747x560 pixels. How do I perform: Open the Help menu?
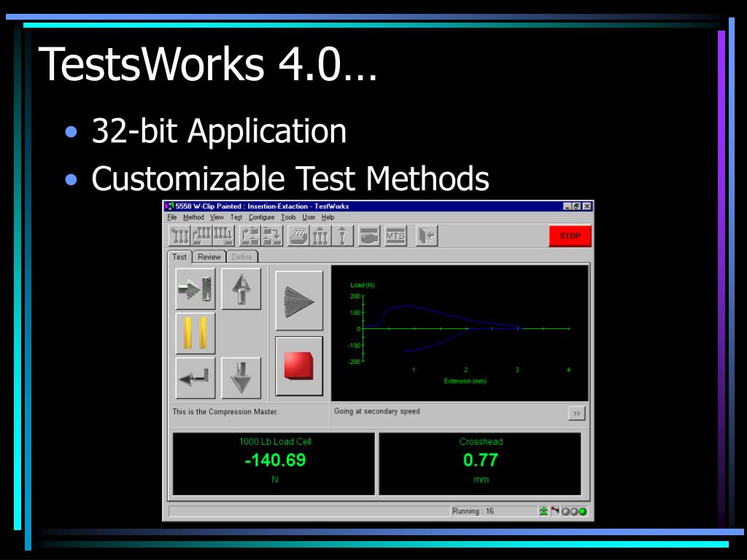(x=328, y=217)
